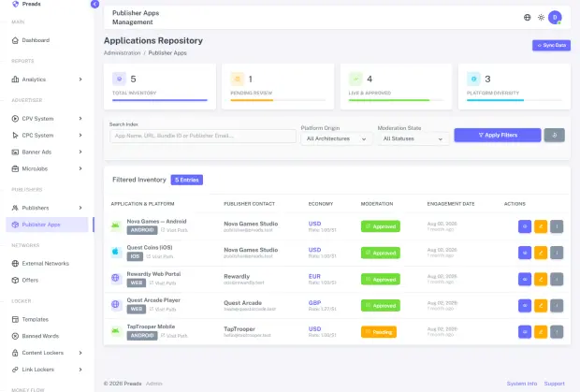Click the Apply Filters button
The height and width of the screenshot is (392, 580).
(498, 135)
